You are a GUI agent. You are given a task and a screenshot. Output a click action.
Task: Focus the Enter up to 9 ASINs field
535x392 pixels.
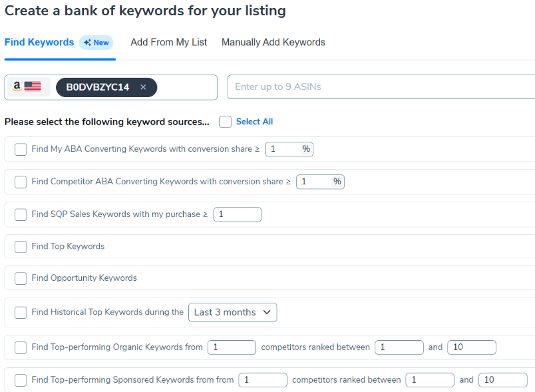pyautogui.click(x=381, y=87)
